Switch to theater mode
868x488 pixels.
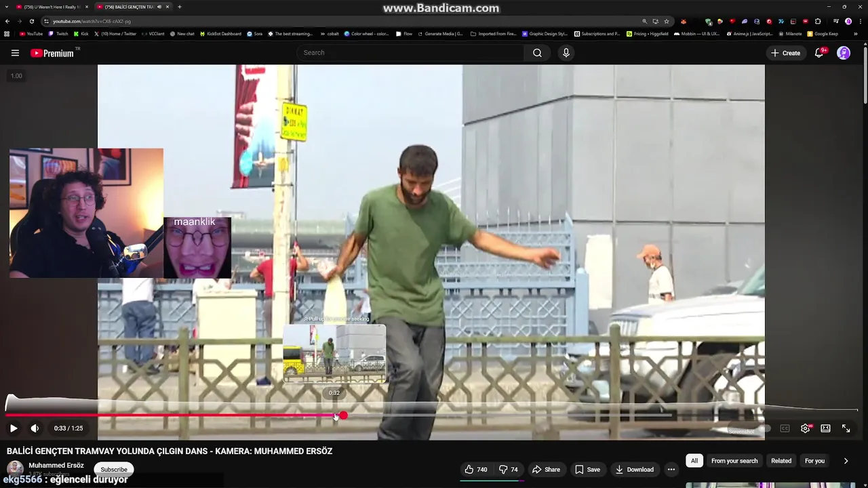[x=825, y=428]
